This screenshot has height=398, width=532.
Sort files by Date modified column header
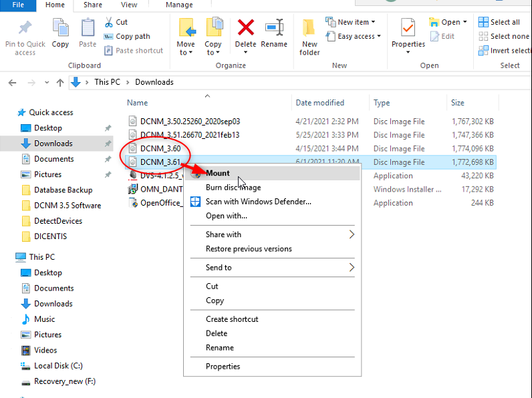coord(320,103)
